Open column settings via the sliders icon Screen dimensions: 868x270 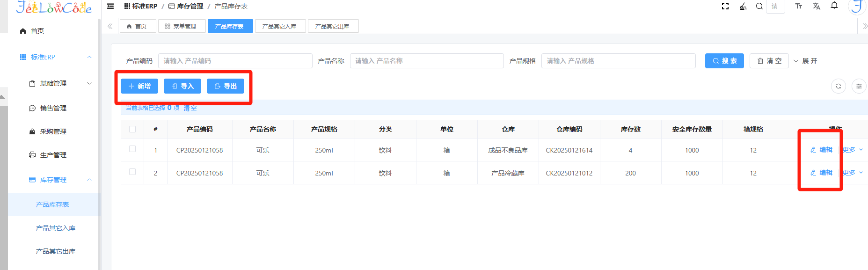(x=859, y=86)
